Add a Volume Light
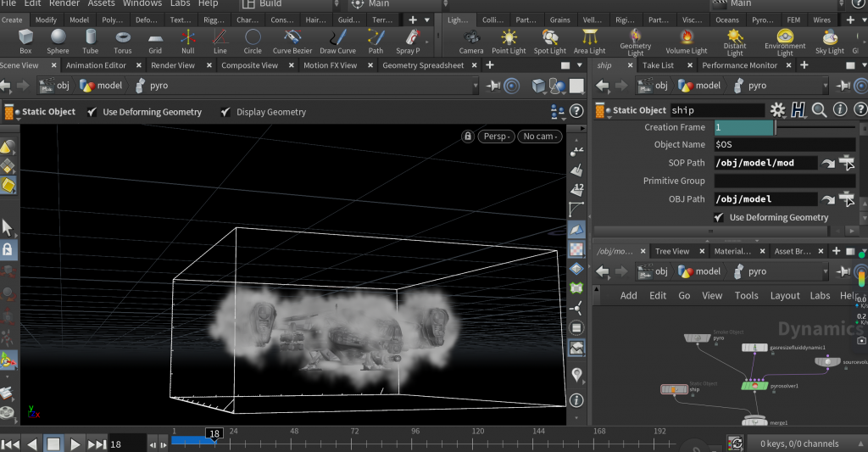868x452 pixels. 687,42
